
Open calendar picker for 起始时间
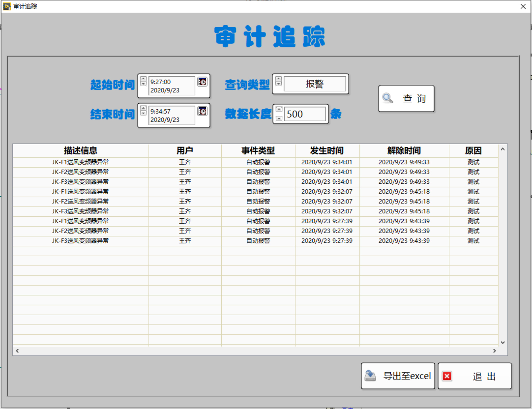point(202,82)
